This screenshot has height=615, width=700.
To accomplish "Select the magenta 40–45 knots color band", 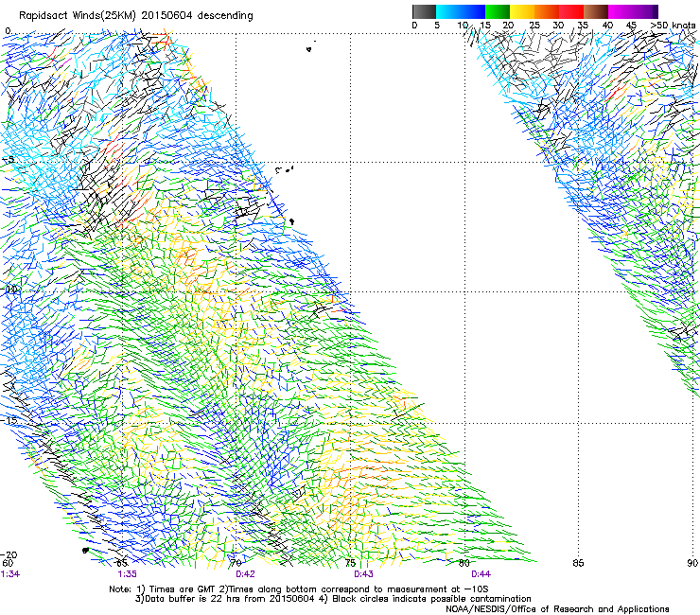I will coord(621,11).
